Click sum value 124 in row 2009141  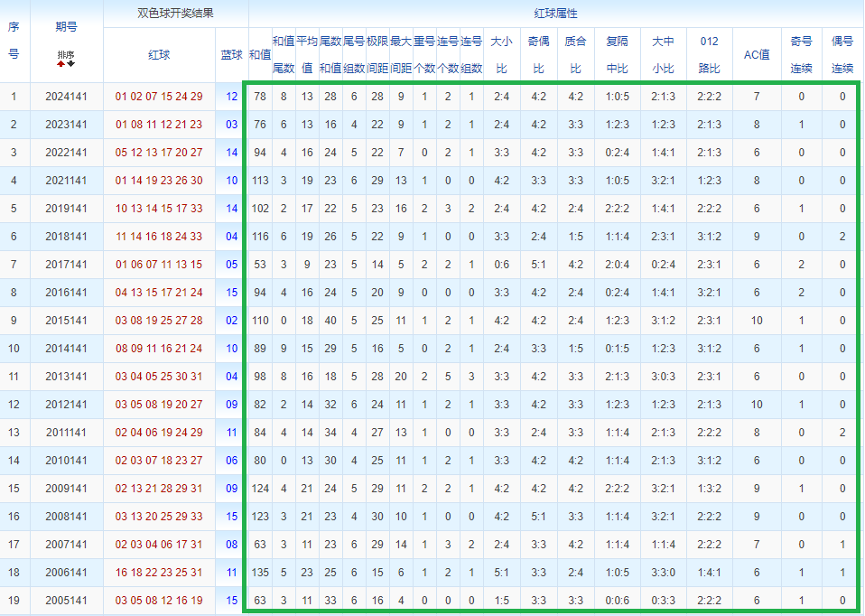[x=260, y=488]
